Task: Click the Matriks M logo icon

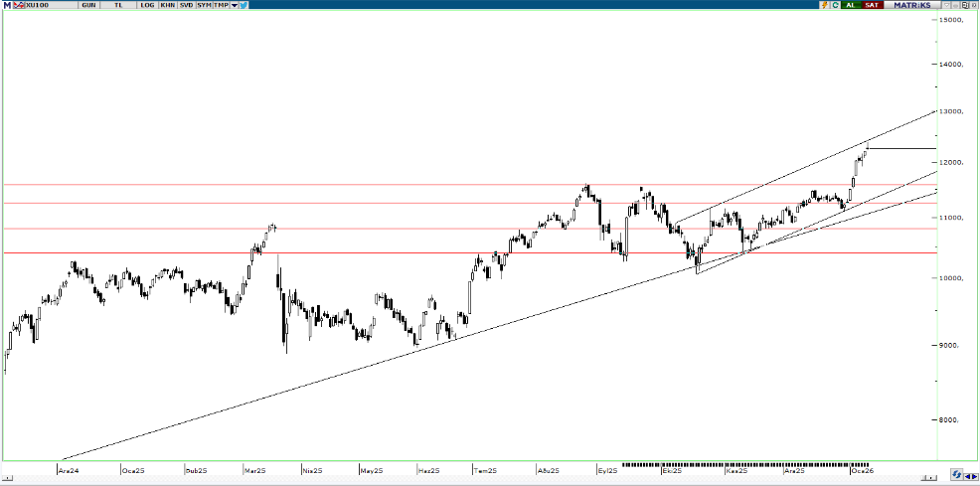Action: [6, 5]
